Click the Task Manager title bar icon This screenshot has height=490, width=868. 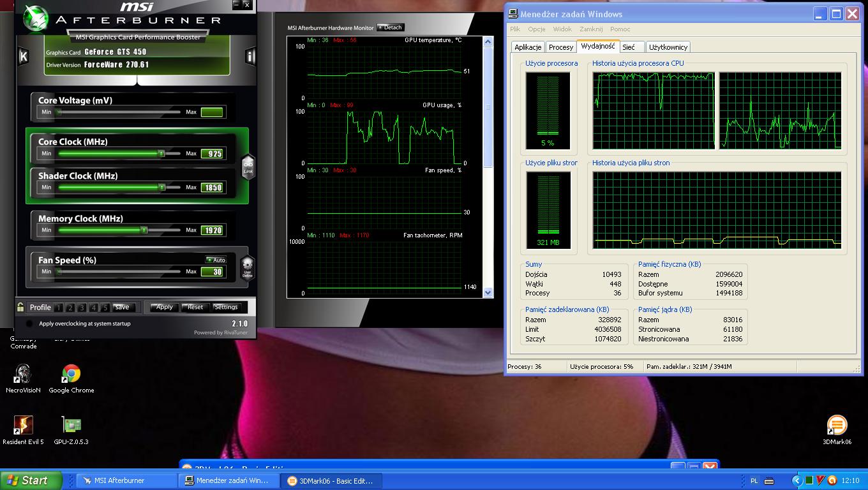tap(513, 13)
